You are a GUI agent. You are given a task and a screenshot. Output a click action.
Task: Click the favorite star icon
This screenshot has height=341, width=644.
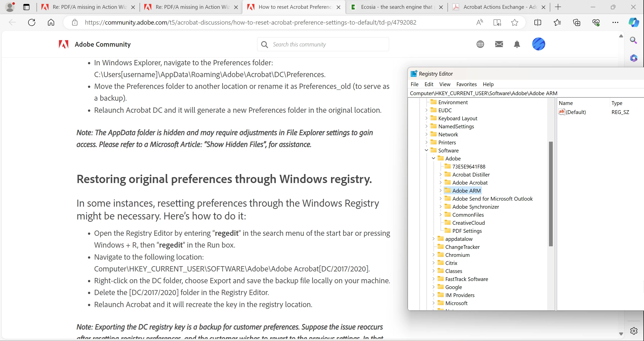coord(515,22)
